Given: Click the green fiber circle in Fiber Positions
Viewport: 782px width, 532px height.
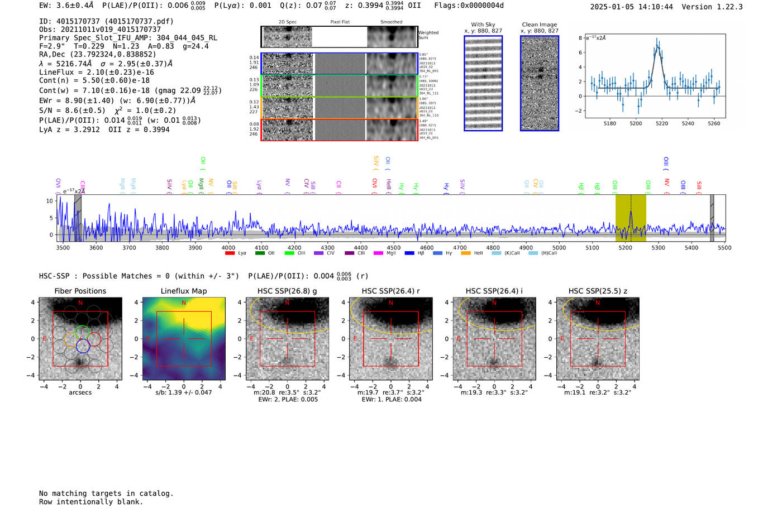Looking at the screenshot, I should (82, 332).
